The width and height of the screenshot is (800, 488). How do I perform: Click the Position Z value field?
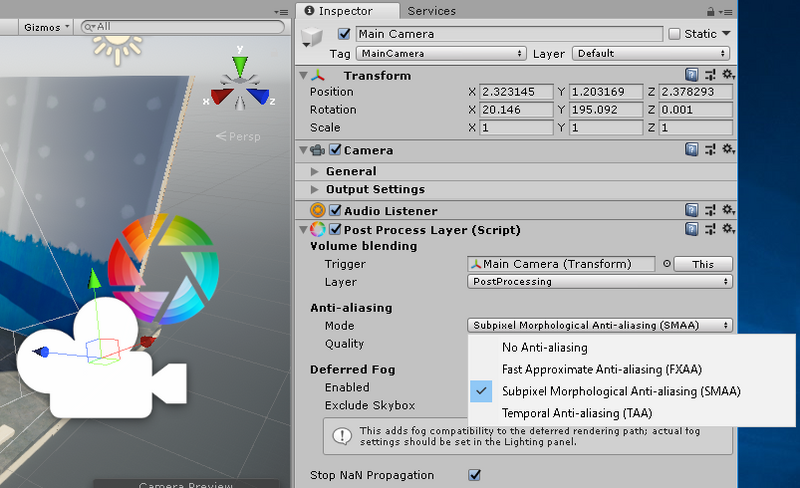tap(696, 92)
